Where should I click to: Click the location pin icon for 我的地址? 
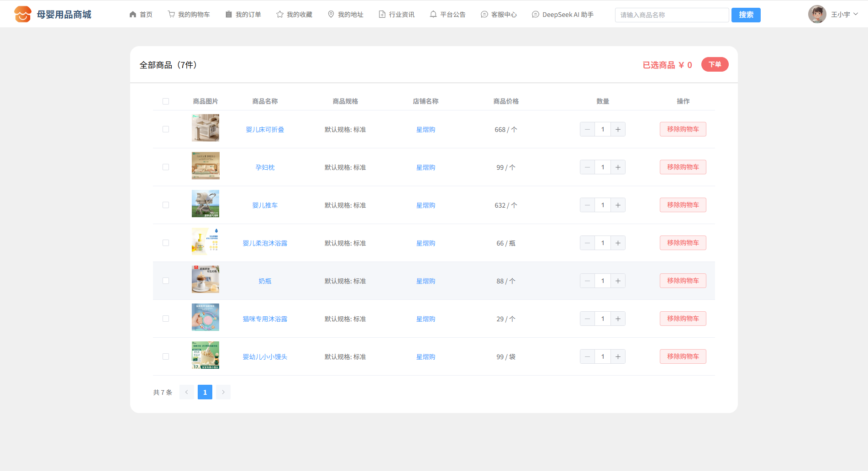click(x=331, y=14)
